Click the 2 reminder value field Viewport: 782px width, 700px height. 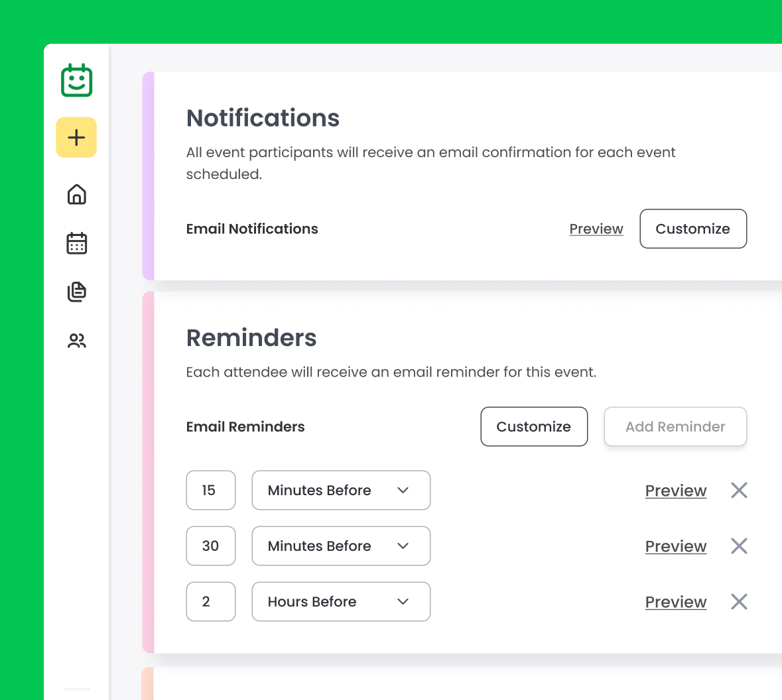point(211,602)
